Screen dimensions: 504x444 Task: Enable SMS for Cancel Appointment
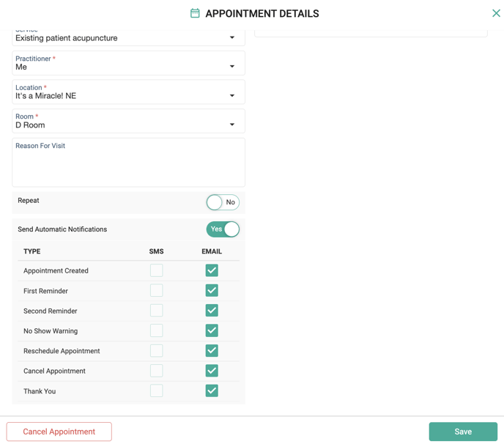[156, 371]
